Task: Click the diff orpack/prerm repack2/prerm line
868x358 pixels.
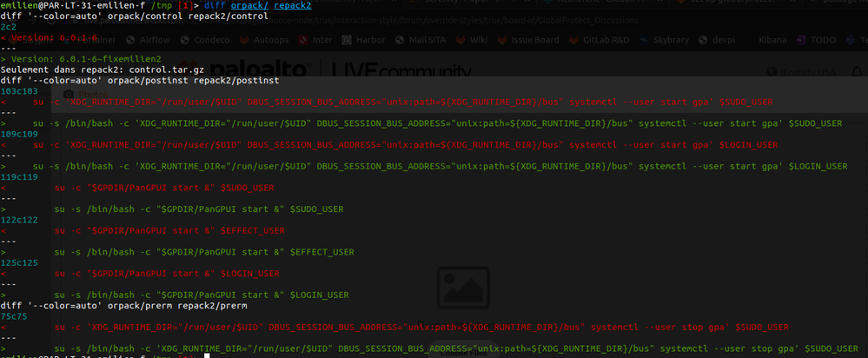Action: tap(123, 306)
